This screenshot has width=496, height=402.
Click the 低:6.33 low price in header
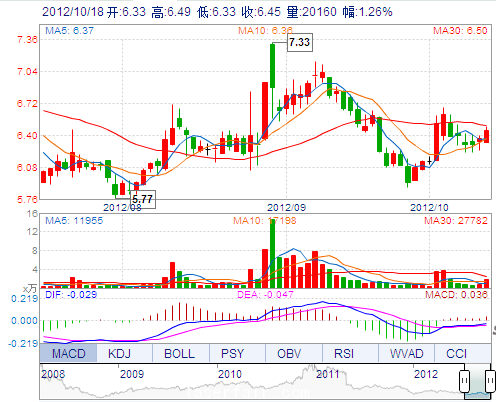tap(216, 12)
